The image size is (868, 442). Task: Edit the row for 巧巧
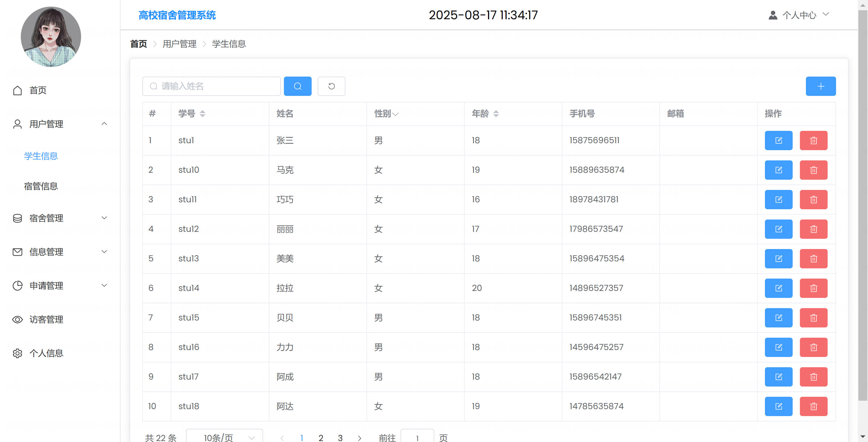click(x=778, y=200)
